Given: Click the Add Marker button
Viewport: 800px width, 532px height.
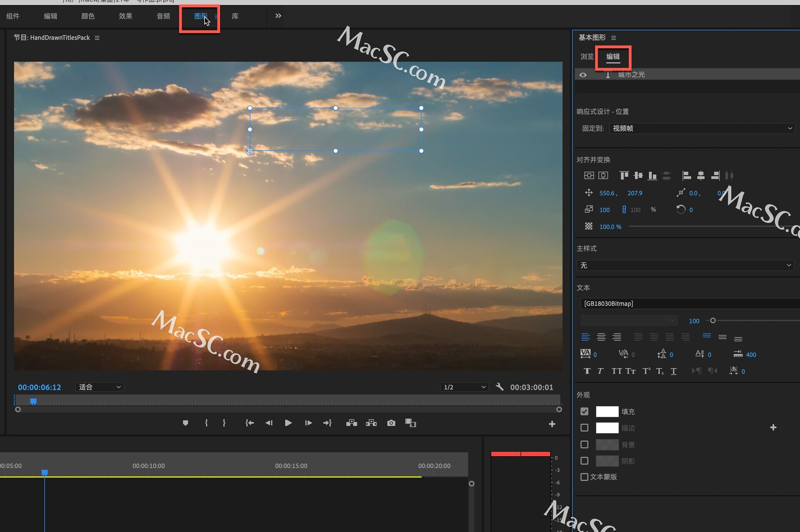Looking at the screenshot, I should click(185, 423).
